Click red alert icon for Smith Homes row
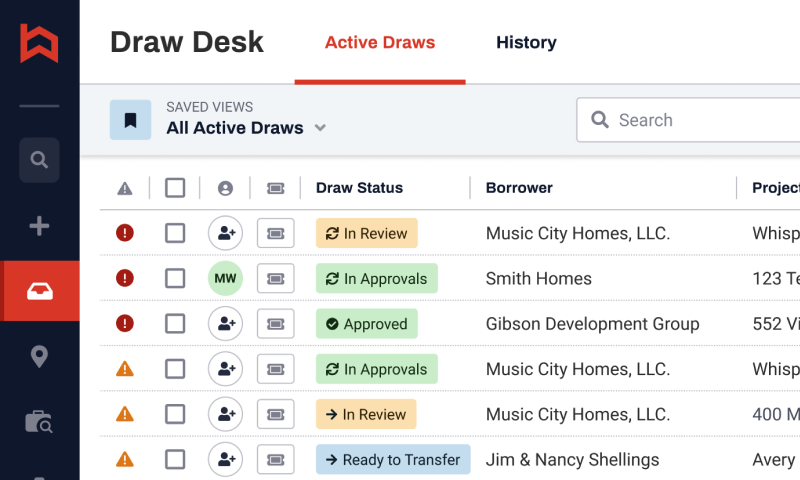This screenshot has width=800, height=480. coord(125,279)
